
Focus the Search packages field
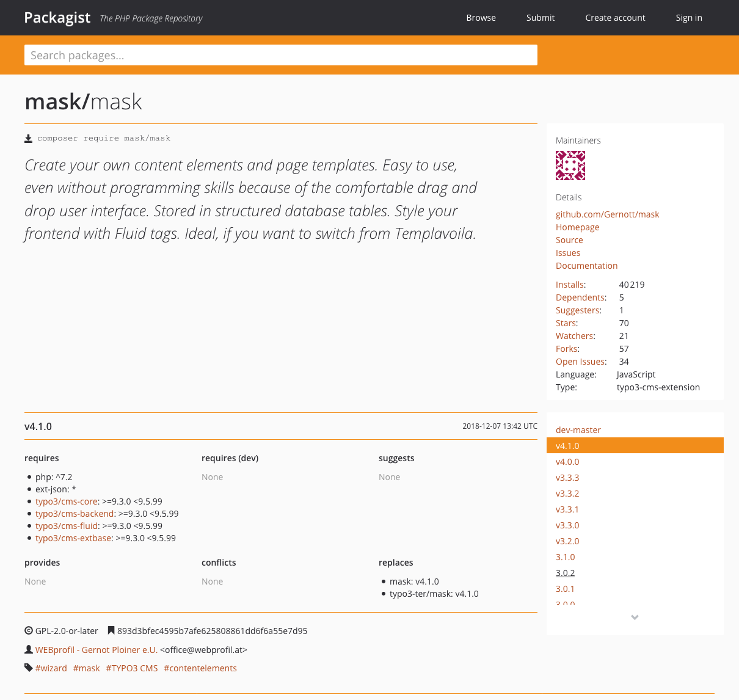(x=281, y=55)
